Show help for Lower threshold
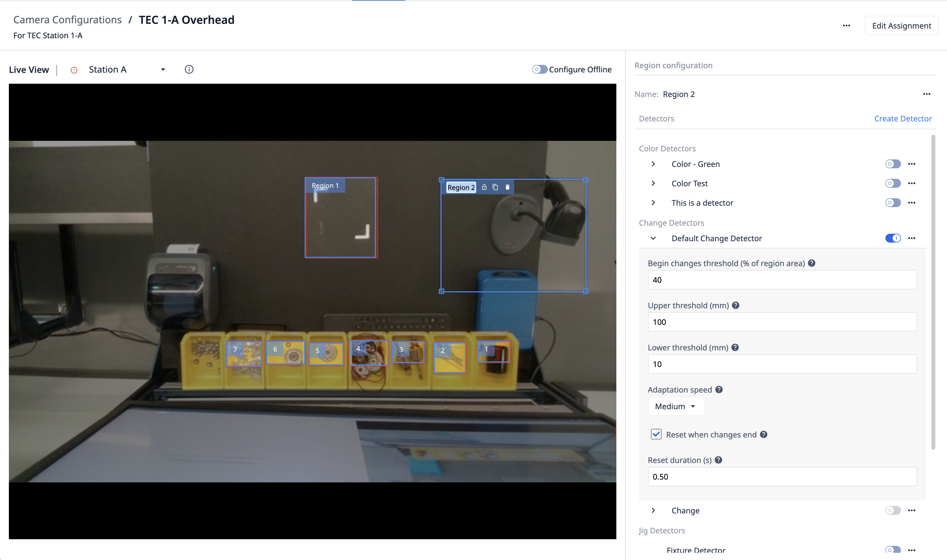 (735, 348)
